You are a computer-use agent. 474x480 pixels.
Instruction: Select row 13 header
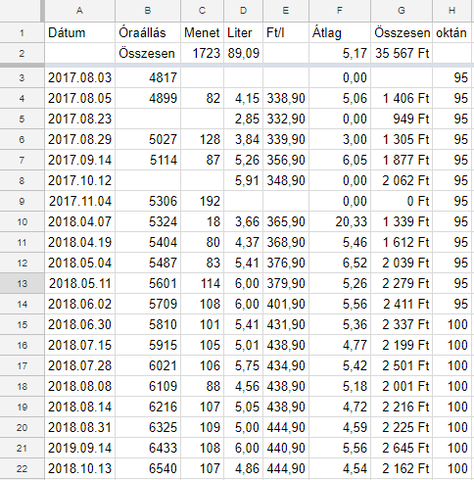click(x=22, y=284)
